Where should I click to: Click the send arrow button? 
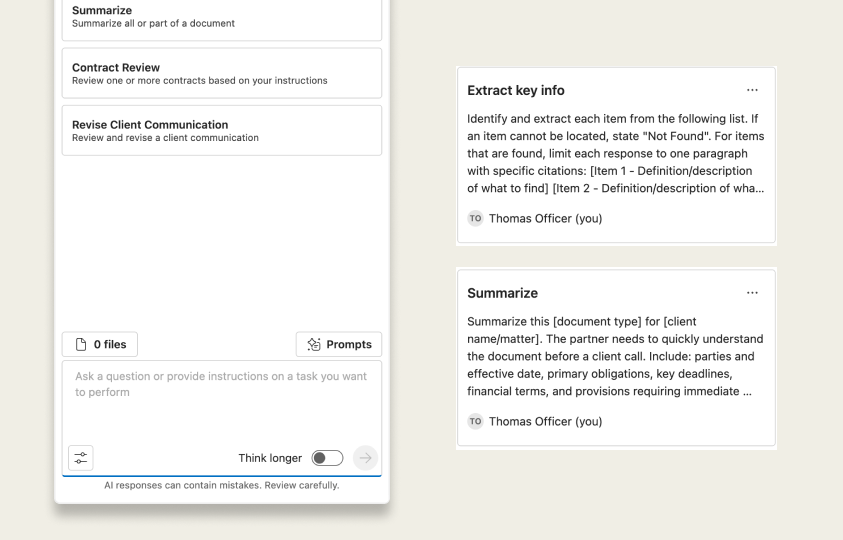[366, 458]
